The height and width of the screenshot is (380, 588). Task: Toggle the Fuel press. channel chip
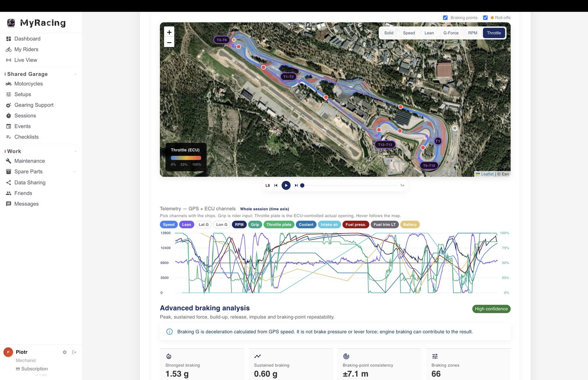(x=356, y=225)
